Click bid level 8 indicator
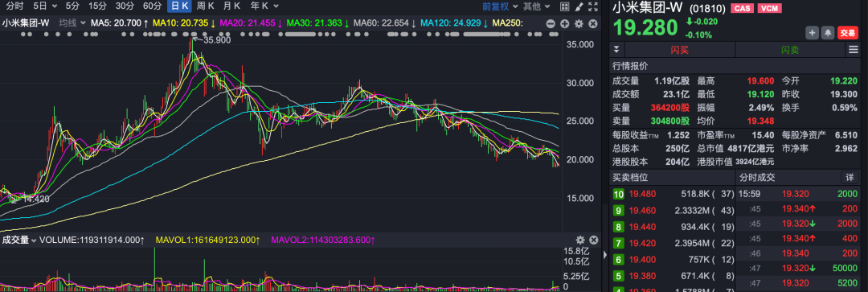The height and width of the screenshot is (292, 868). 618,227
